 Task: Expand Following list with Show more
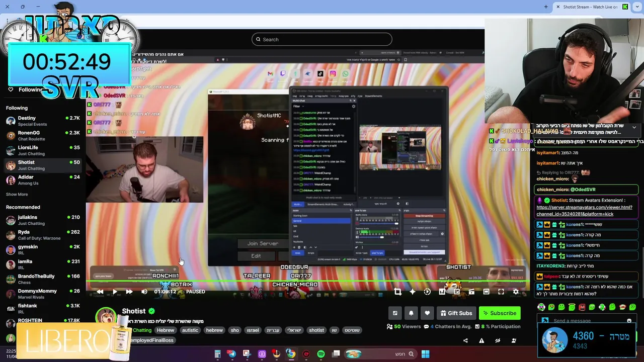(17, 195)
